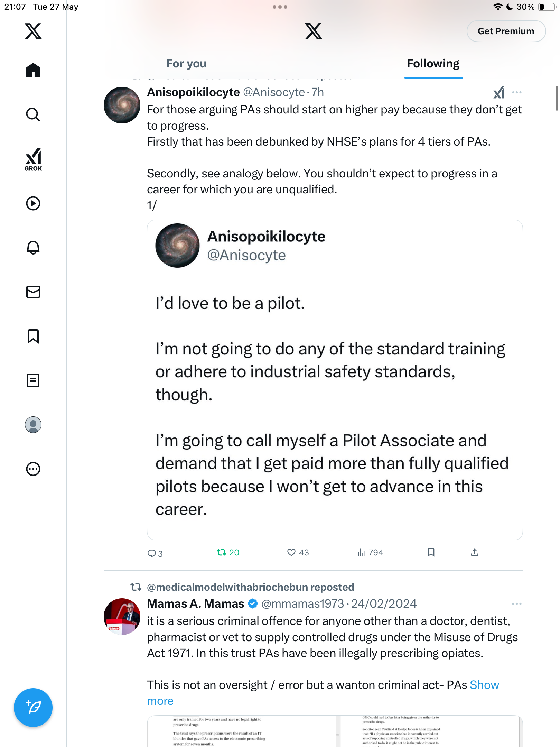This screenshot has height=747, width=560.
Task: Expand the sidebar More circle menu
Action: point(33,469)
